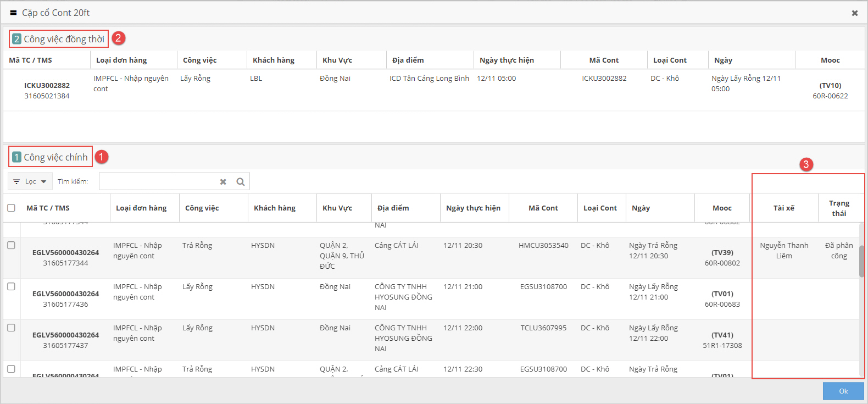
Task: Close the Cặp cổ Cont 20ft dialog
Action: click(x=854, y=13)
